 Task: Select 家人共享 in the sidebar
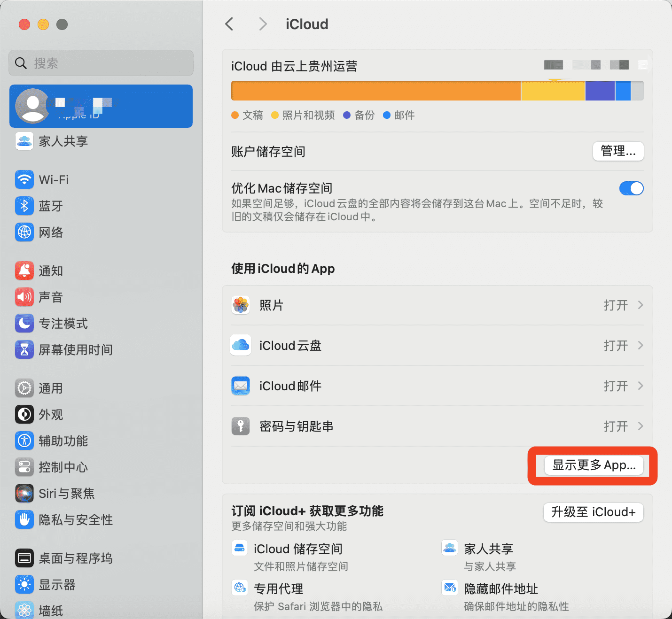(63, 141)
